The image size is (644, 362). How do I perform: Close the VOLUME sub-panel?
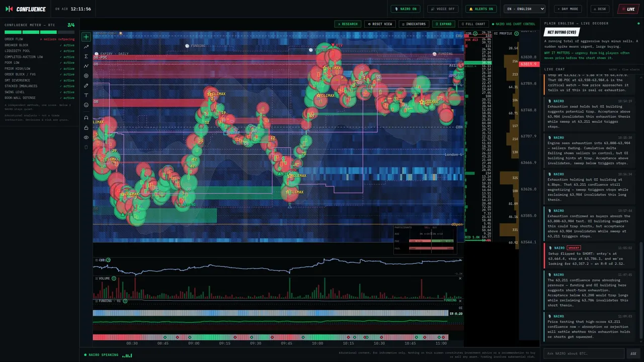tap(460, 278)
